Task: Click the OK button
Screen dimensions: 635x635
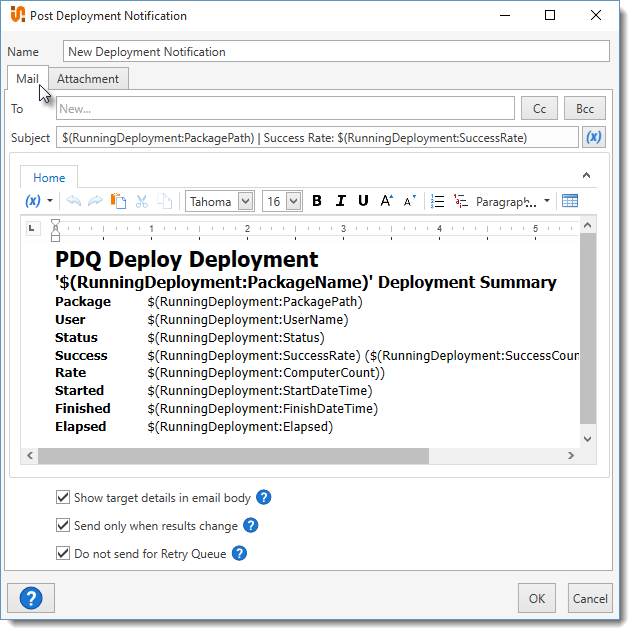Action: coord(537,599)
